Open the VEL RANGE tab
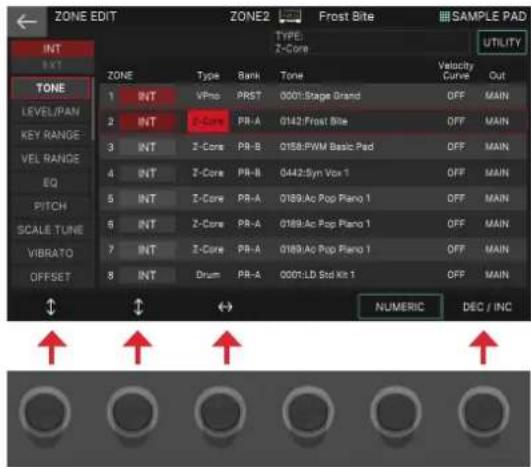Image resolution: width=531 pixels, height=467 pixels. pos(51,158)
